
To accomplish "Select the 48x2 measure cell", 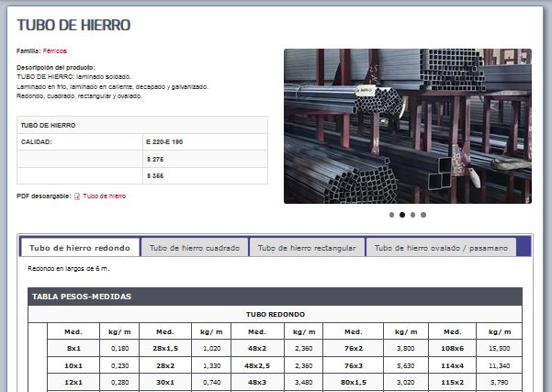I will tap(257, 348).
